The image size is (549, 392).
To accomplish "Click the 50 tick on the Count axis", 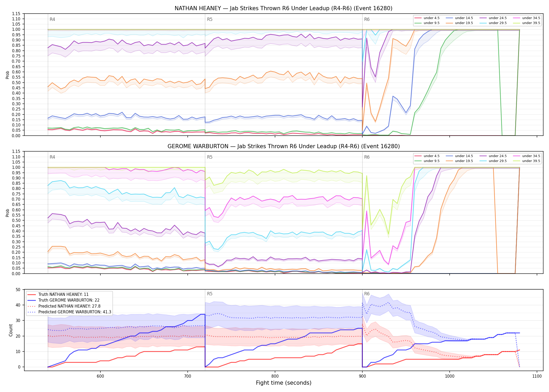I will tap(18, 290).
